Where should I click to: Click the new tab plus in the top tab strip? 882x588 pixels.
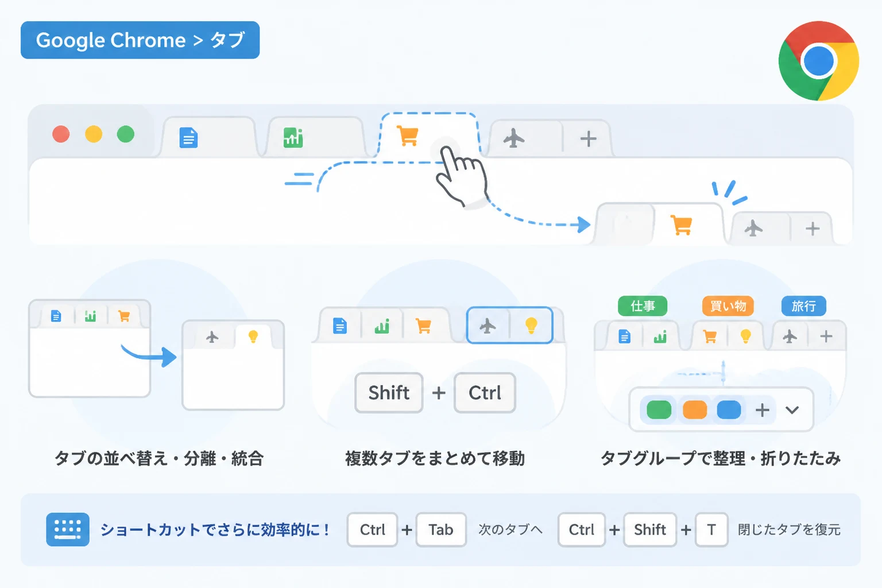588,138
